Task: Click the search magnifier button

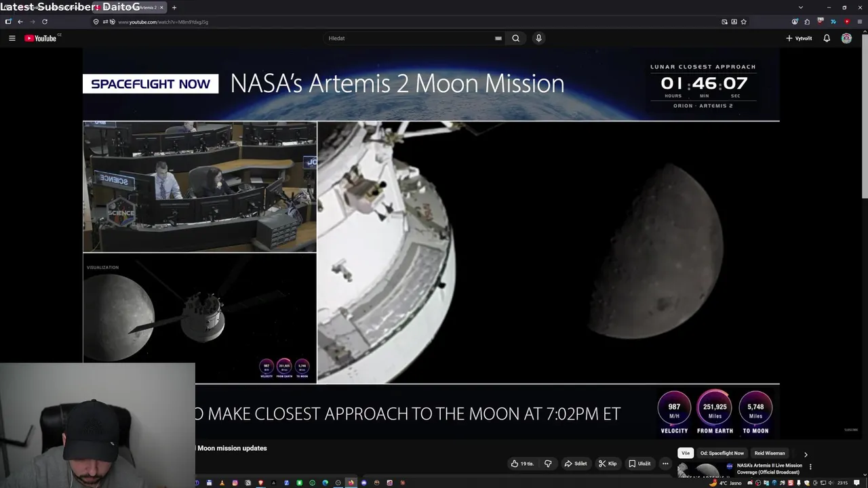Action: (x=515, y=38)
